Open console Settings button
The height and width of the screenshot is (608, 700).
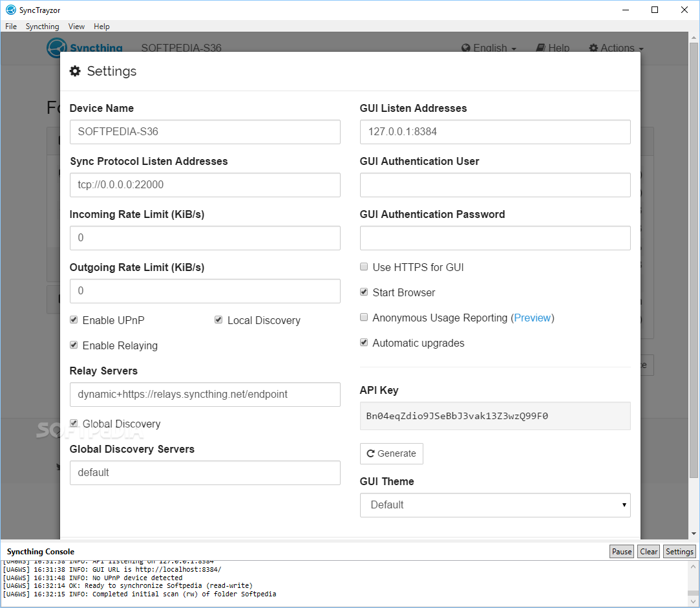679,552
